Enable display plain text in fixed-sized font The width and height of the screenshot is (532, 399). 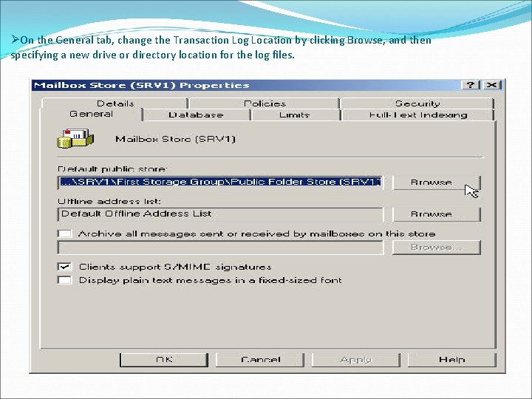(64, 280)
